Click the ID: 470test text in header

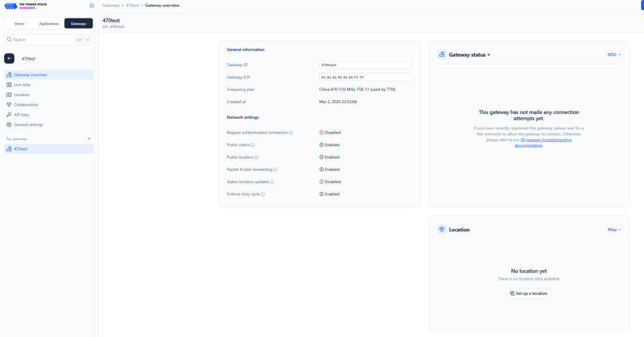(113, 27)
